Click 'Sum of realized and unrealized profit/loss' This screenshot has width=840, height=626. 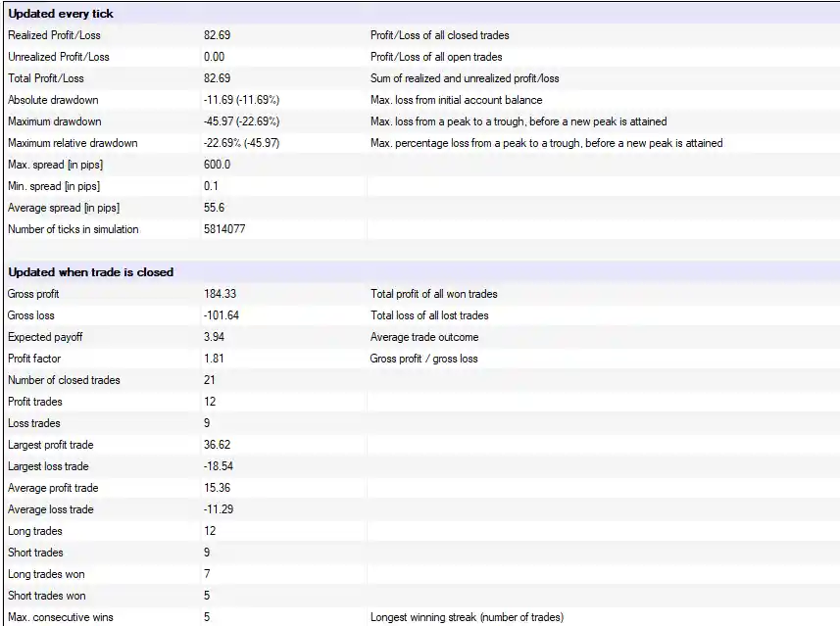click(x=465, y=78)
